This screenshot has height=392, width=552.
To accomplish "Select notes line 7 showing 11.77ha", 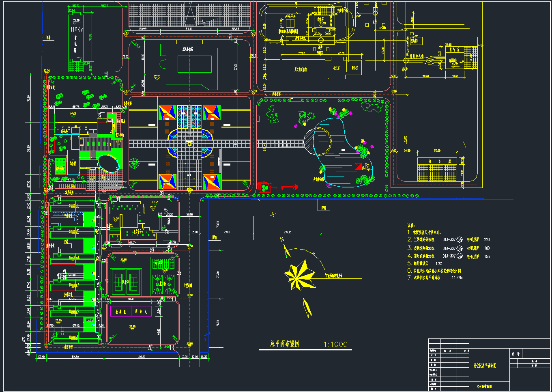I will coord(436,278).
